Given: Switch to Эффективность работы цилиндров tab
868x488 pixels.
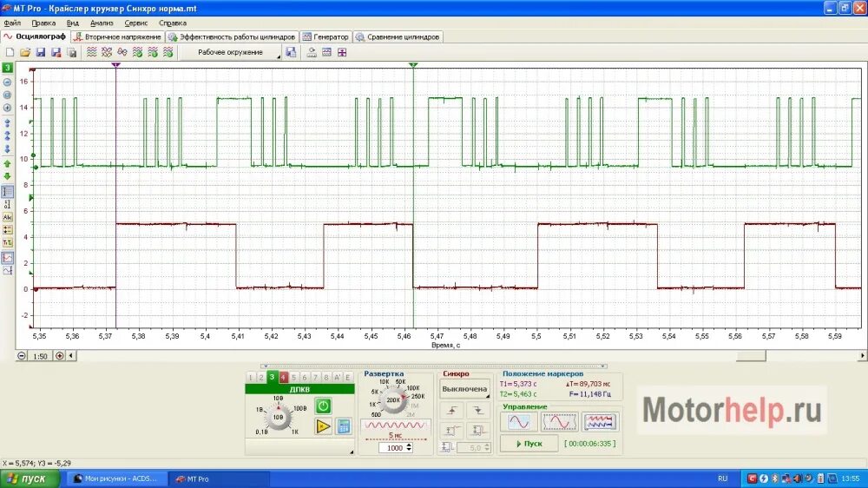Looking at the screenshot, I should click(232, 36).
